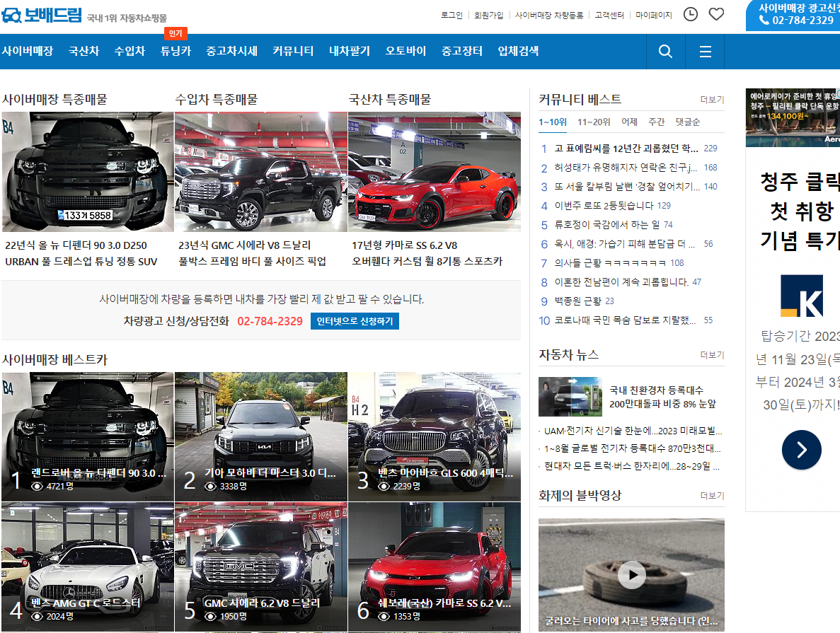Open 오토바이 menu
The width and height of the screenshot is (840, 633).
(x=405, y=51)
